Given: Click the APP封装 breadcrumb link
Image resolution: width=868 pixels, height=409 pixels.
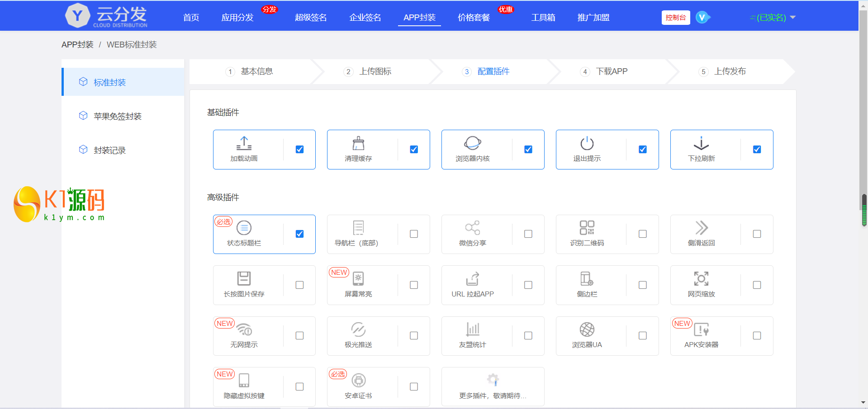Looking at the screenshot, I should pos(77,45).
